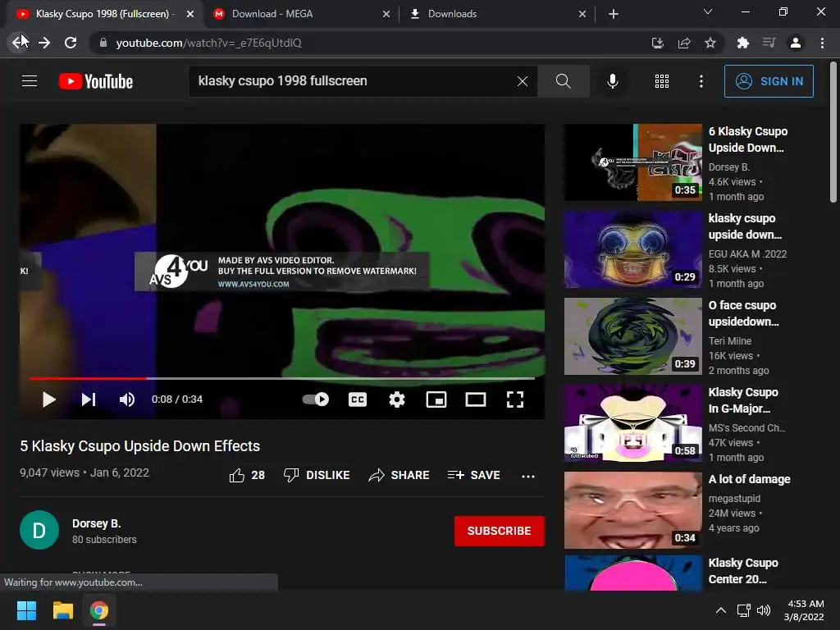840x630 pixels.
Task: Open the Chrome profile icon
Action: [796, 43]
